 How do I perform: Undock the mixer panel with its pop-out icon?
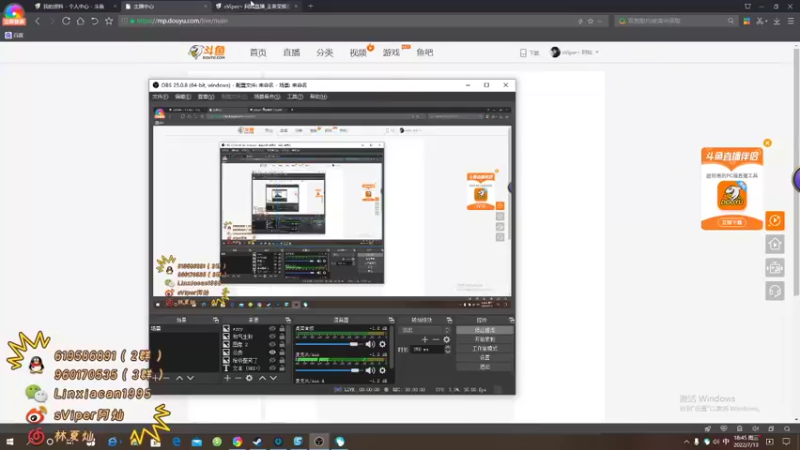point(391,320)
